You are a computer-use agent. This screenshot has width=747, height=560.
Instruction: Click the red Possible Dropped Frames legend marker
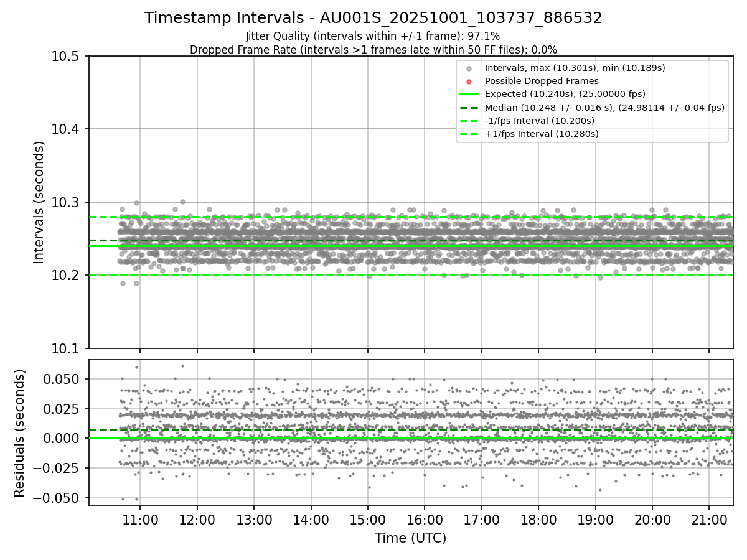[469, 81]
